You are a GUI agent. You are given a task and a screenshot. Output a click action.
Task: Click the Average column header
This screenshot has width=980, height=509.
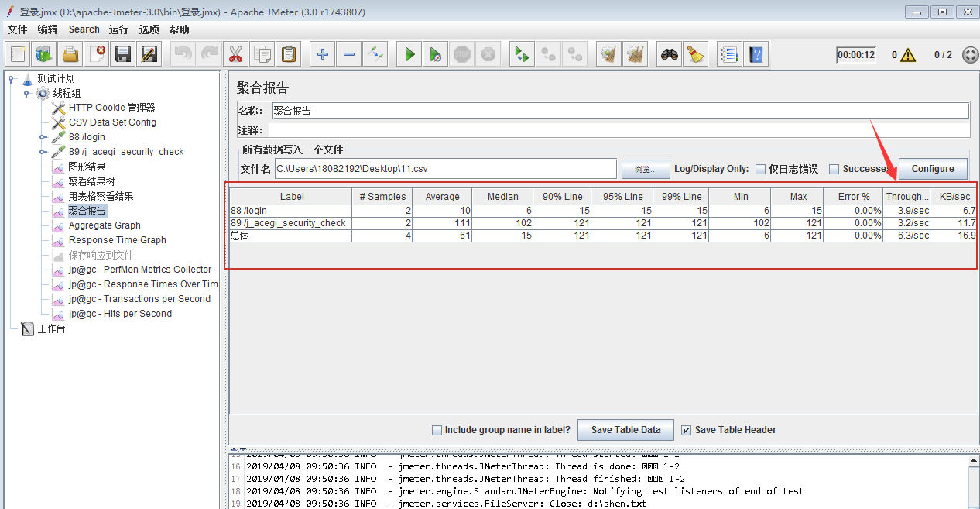pos(442,197)
